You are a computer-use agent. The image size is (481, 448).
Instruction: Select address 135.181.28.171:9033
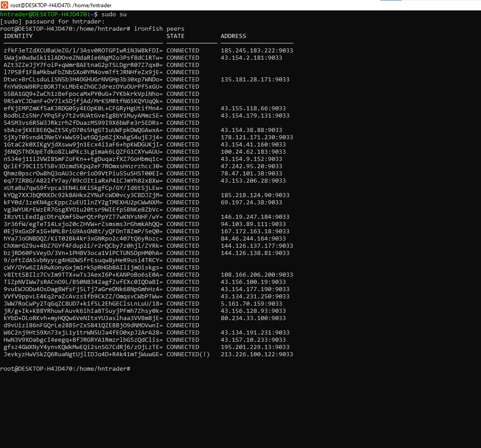pos(255,80)
